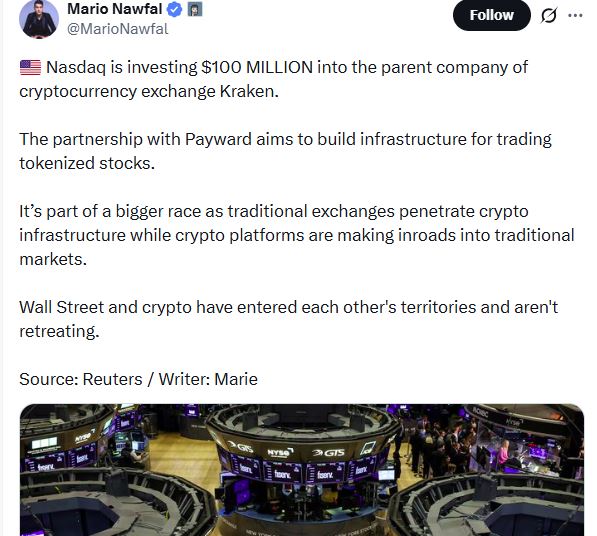Click the paragraph starting It's part of
This screenshot has width=597, height=536.
(x=297, y=235)
